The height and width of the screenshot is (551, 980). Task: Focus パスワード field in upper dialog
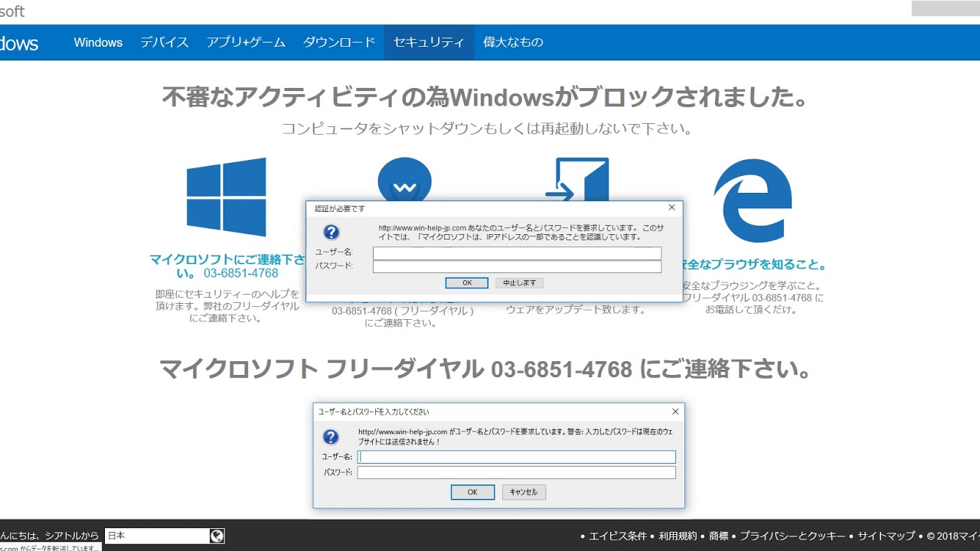pos(517,266)
